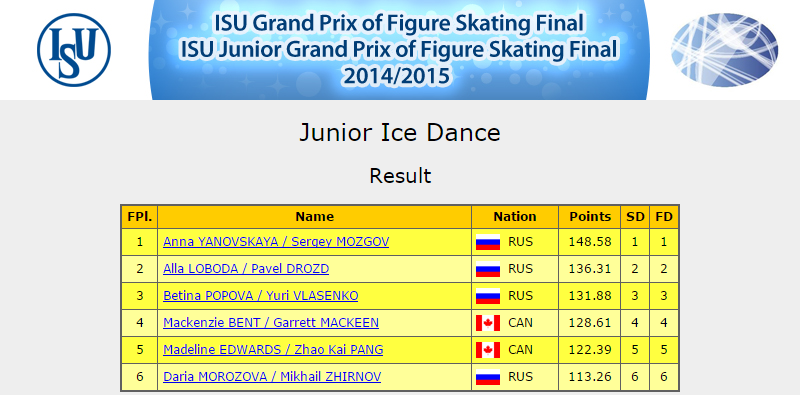Click the Canadian flag beside Edwards / Pang
This screenshot has width=800, height=395.
488,350
